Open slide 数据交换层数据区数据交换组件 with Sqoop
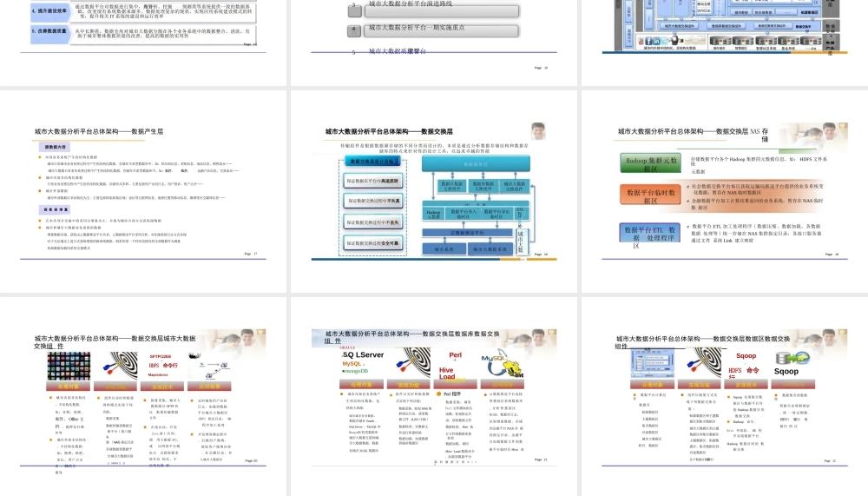868x496 pixels. [725, 396]
